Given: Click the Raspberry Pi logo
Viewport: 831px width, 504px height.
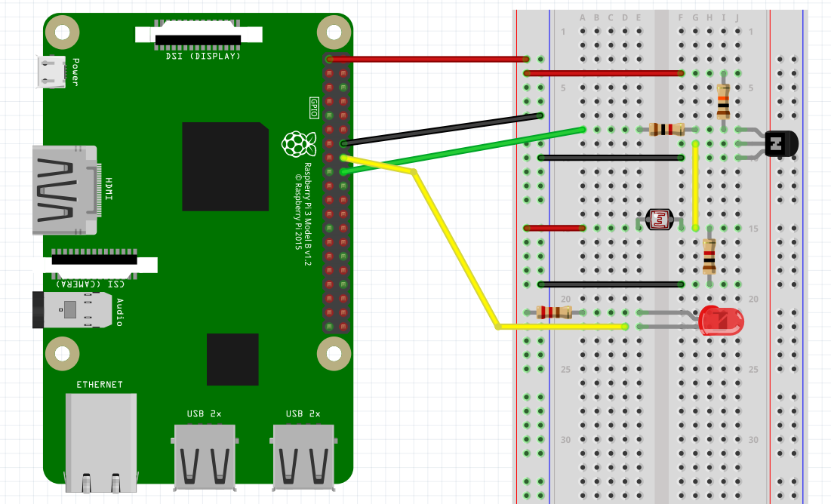Looking at the screenshot, I should click(x=298, y=144).
